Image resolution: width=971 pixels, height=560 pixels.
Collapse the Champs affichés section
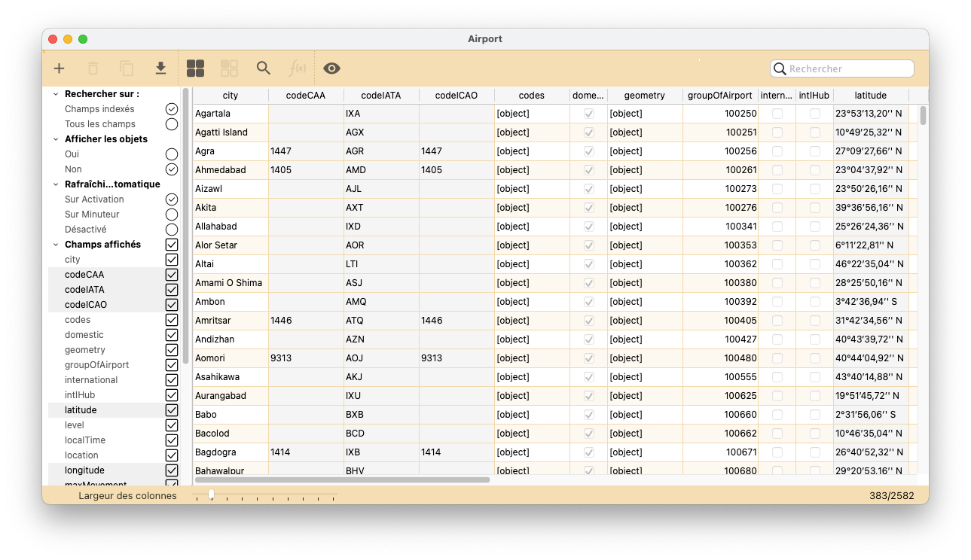tap(55, 245)
